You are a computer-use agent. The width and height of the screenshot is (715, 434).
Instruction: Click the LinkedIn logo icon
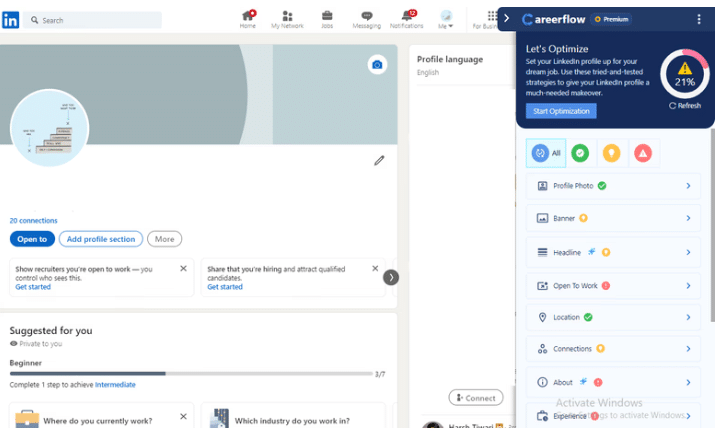pos(10,20)
